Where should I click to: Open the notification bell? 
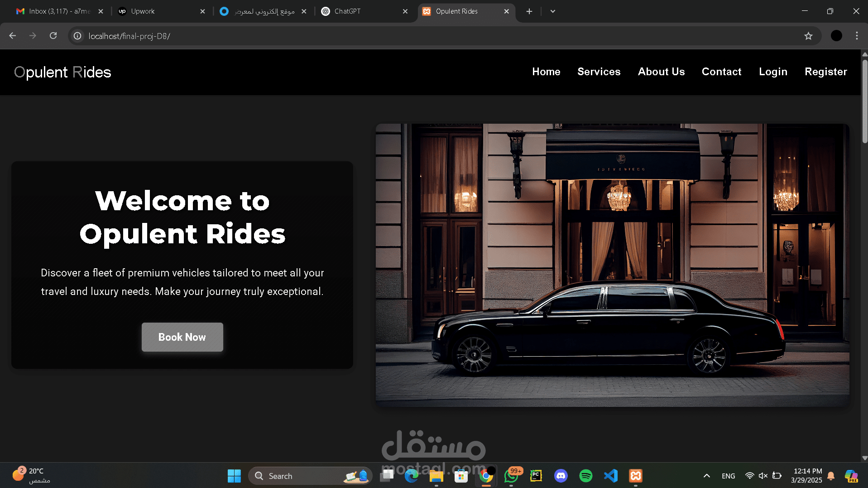click(831, 476)
